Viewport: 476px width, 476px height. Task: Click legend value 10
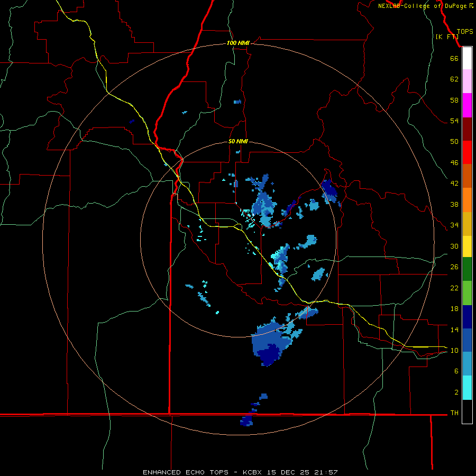pyautogui.click(x=454, y=350)
